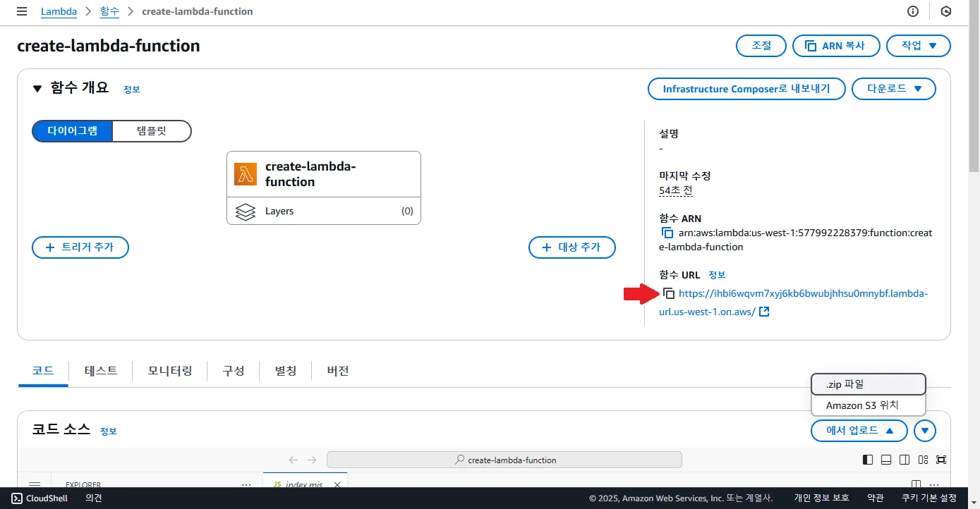Open 개인 정보 보호 footer link

tap(822, 498)
